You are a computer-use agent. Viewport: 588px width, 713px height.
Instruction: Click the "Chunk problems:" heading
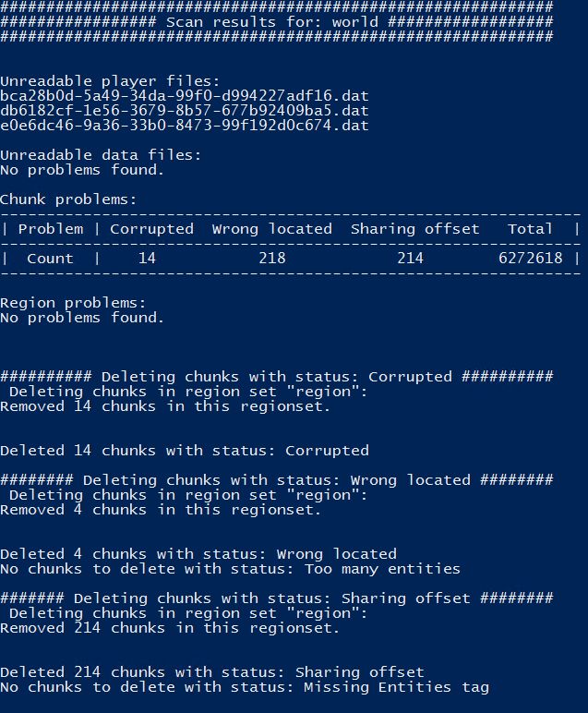pyautogui.click(x=68, y=199)
